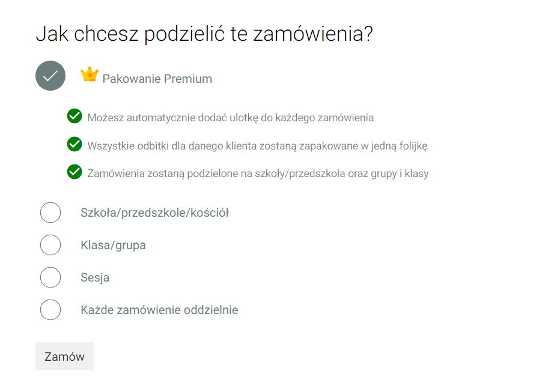Click the text about adding ulotkę automatically
548x392 pixels.
[x=230, y=118]
